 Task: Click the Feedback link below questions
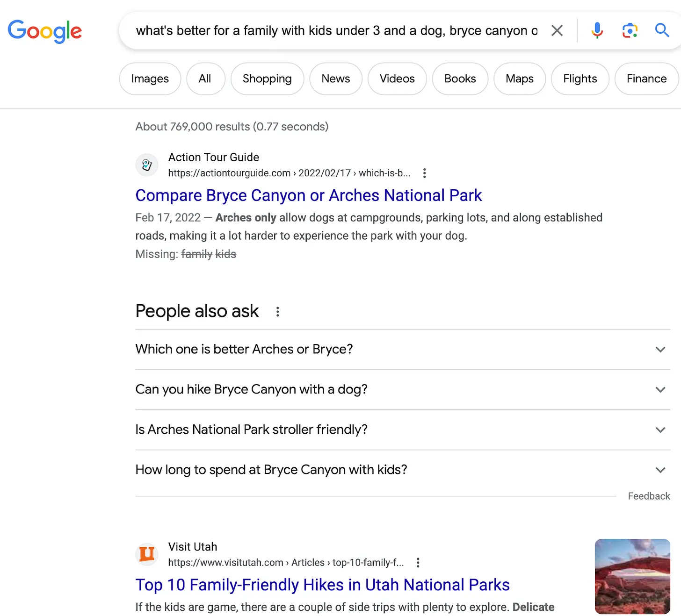(648, 496)
